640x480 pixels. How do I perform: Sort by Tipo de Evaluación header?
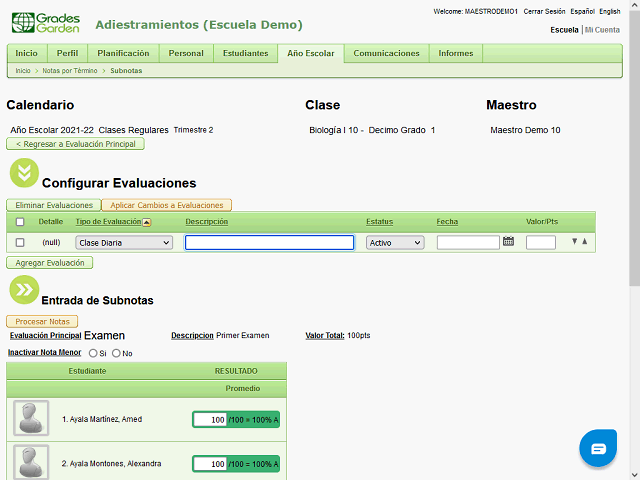pos(108,222)
